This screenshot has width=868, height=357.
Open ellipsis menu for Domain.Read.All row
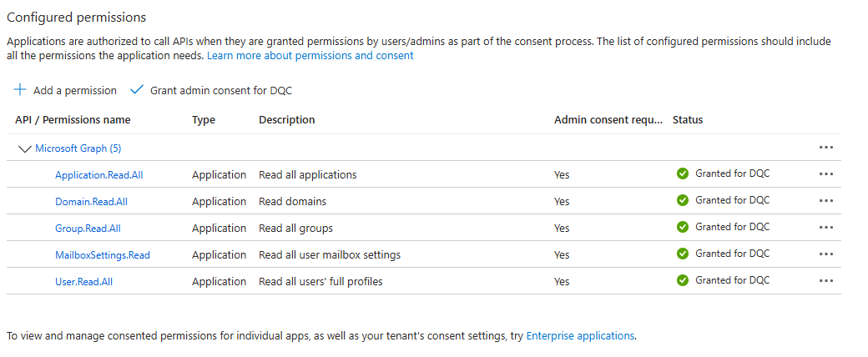pos(826,200)
